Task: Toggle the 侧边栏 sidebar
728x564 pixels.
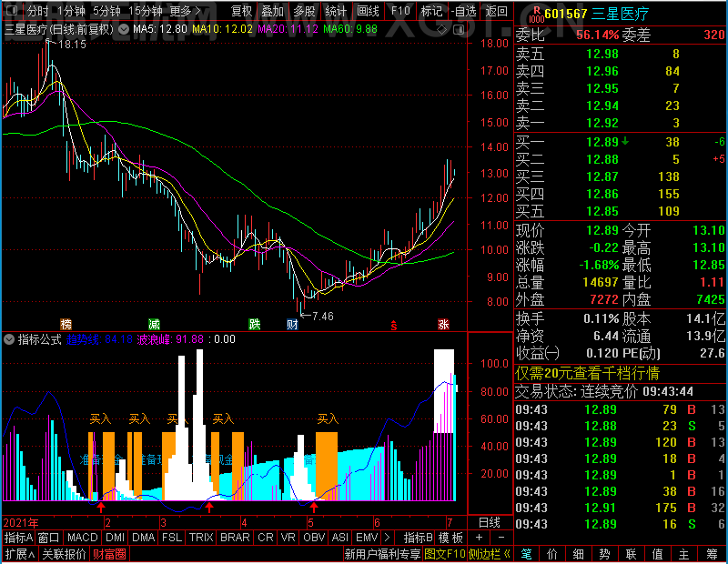Action: tap(489, 554)
